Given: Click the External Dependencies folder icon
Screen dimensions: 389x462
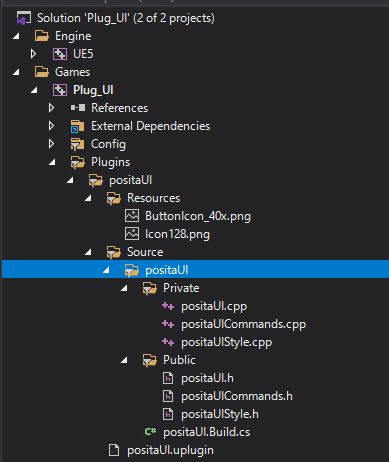Looking at the screenshot, I should [77, 126].
